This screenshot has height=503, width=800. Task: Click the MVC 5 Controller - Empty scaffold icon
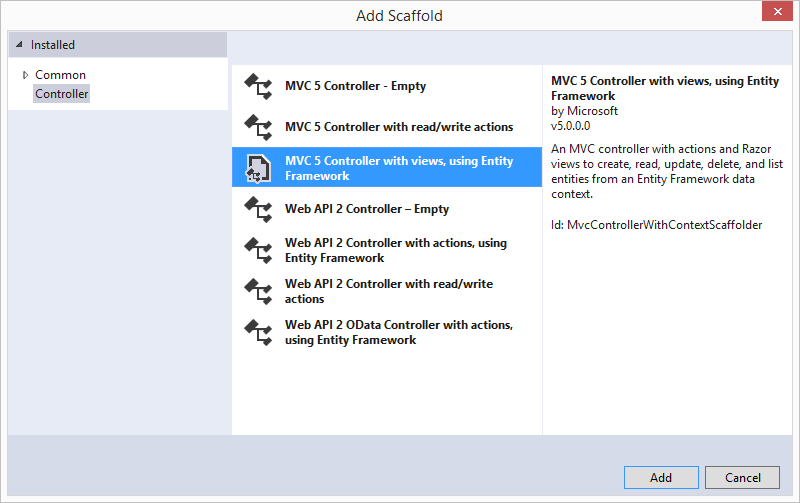258,86
